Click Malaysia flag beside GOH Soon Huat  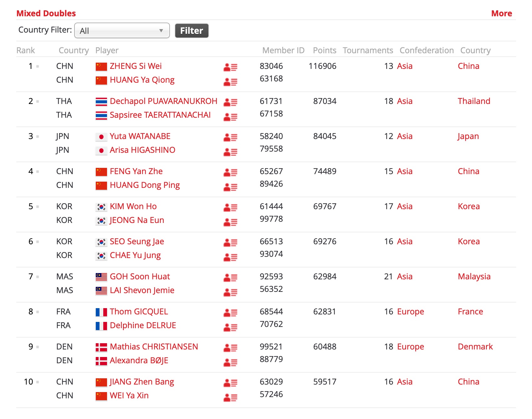[x=101, y=277]
